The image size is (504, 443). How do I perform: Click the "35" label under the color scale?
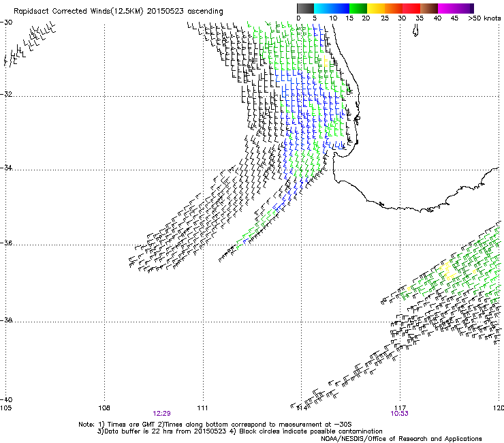(420, 18)
